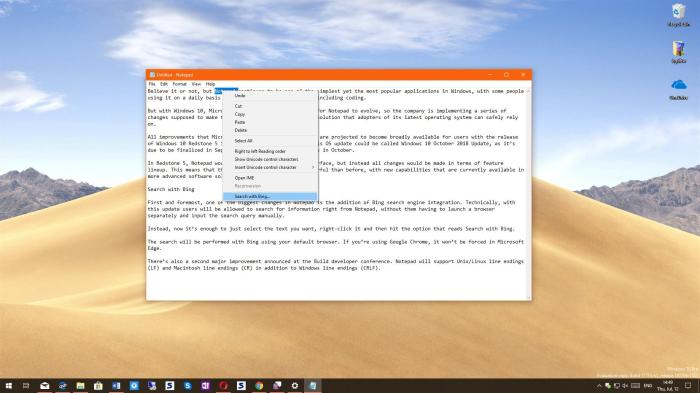The width and height of the screenshot is (700, 393).
Task: Open Opera browser from the taskbar
Action: (x=223, y=385)
